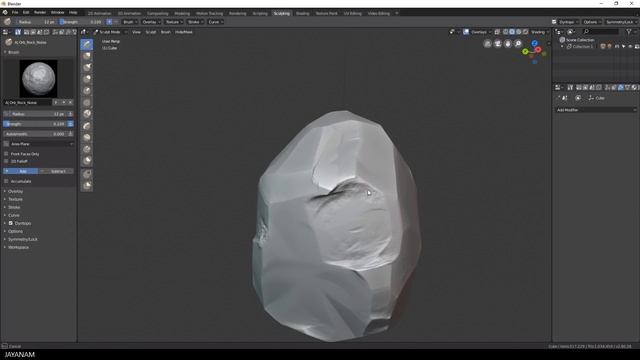Enable Accumulate checkbox
Screen dimensions: 640x360
point(6,181)
